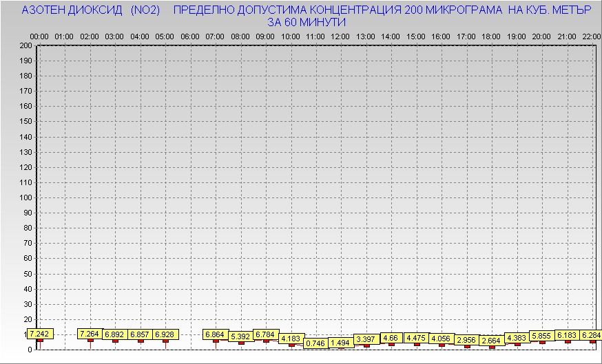Select the 3.397 value label
The width and height of the screenshot is (602, 364).
point(366,339)
